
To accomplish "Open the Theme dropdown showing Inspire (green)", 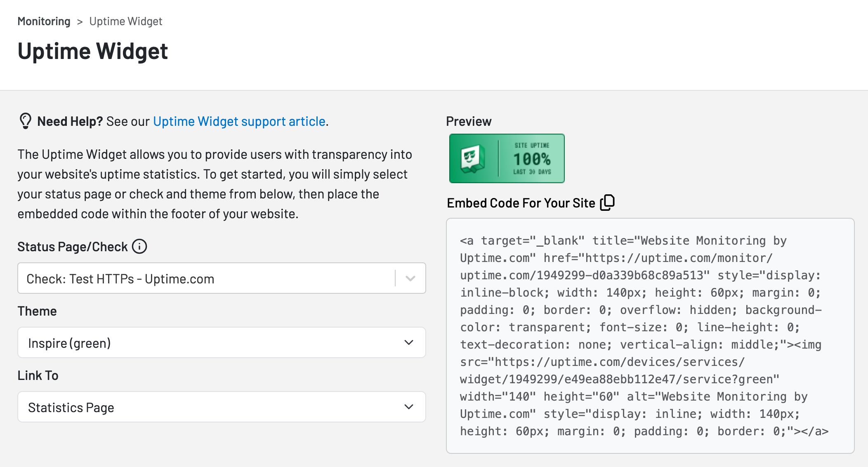I will (x=222, y=342).
